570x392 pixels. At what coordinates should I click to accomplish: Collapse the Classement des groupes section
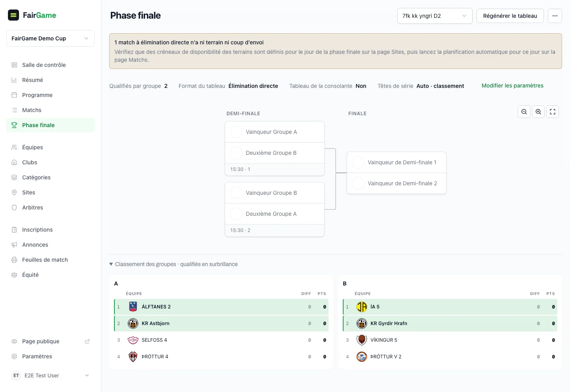(173, 264)
